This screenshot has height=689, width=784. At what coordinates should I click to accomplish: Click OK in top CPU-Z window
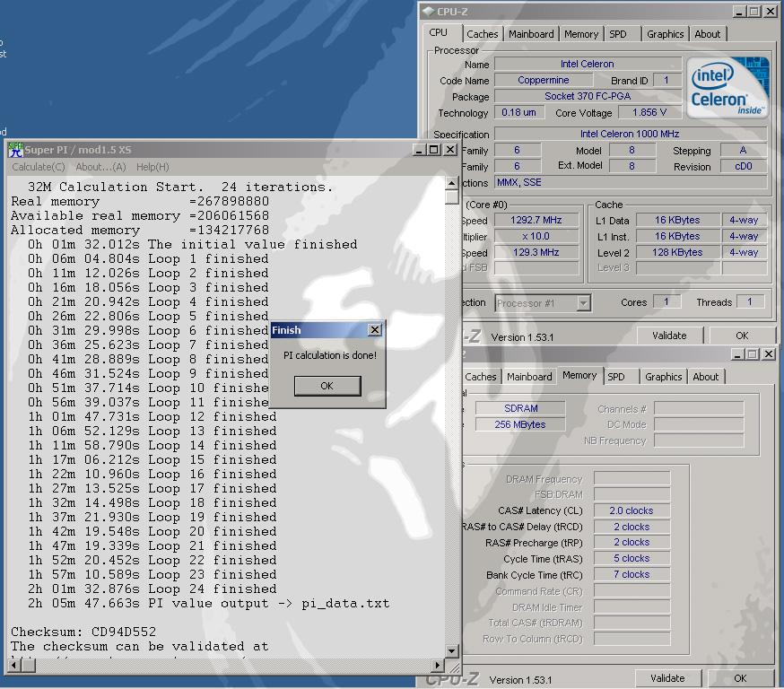click(742, 336)
